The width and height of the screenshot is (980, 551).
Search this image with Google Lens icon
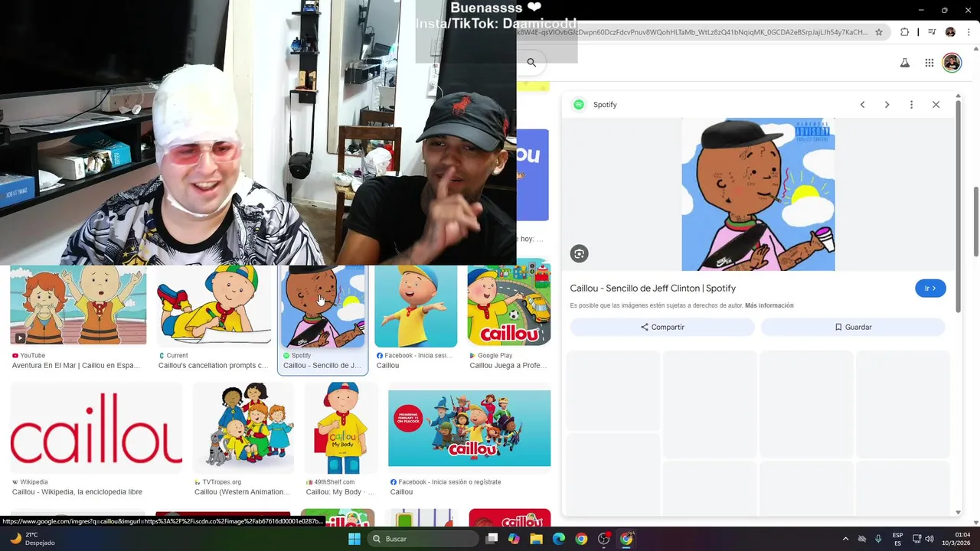(579, 254)
